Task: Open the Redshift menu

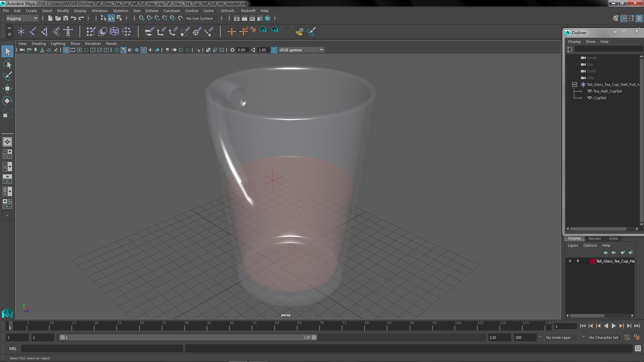Action: (x=248, y=11)
